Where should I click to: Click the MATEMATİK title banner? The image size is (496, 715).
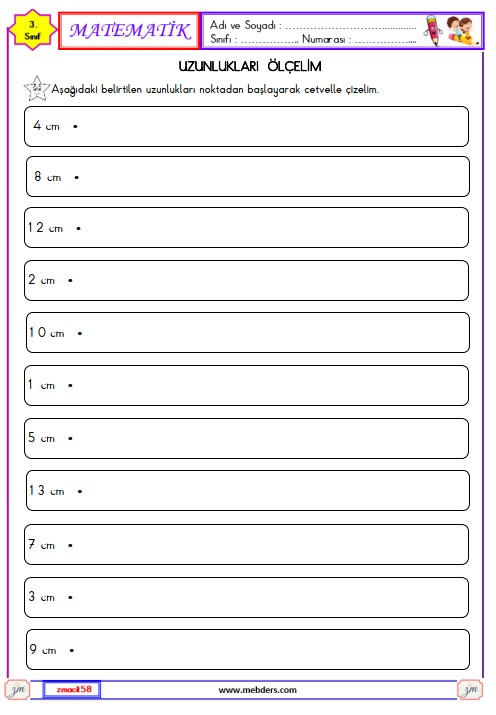pos(129,31)
